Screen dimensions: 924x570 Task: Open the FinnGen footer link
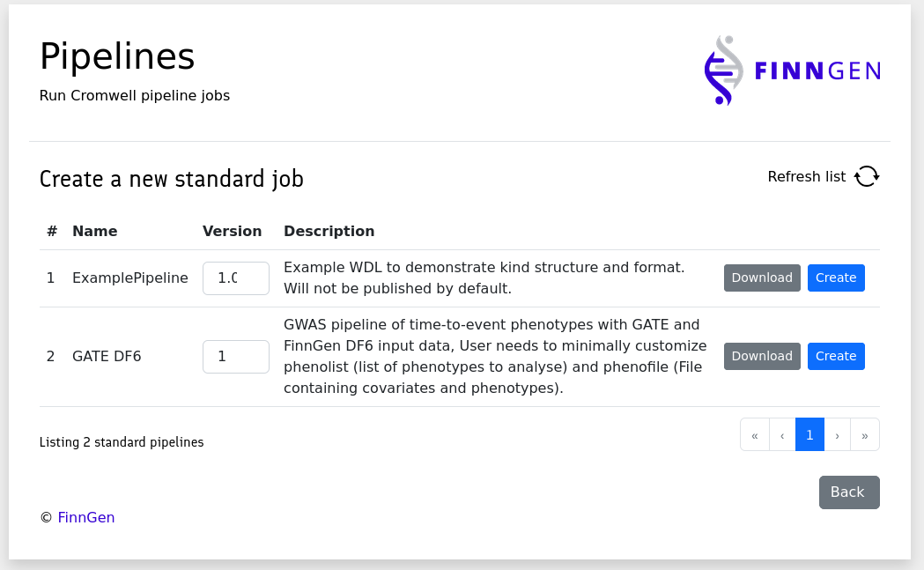86,517
